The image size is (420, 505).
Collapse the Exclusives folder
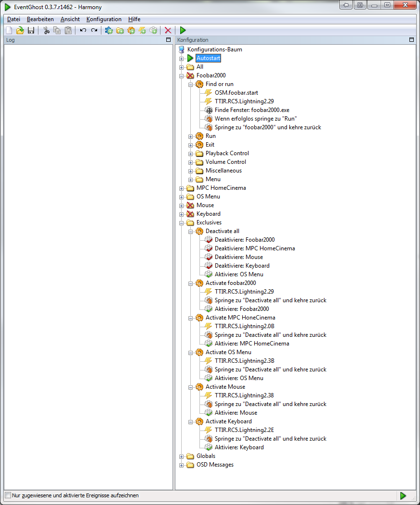click(x=182, y=223)
